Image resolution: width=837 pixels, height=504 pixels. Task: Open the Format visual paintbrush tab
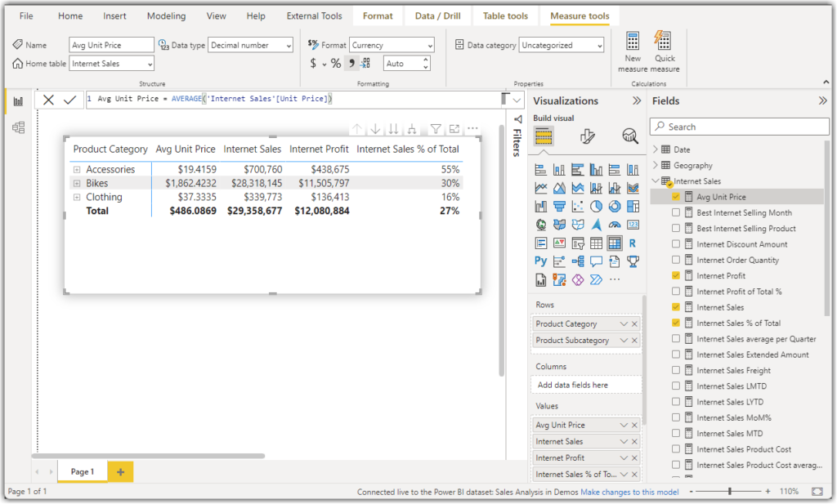pyautogui.click(x=587, y=136)
